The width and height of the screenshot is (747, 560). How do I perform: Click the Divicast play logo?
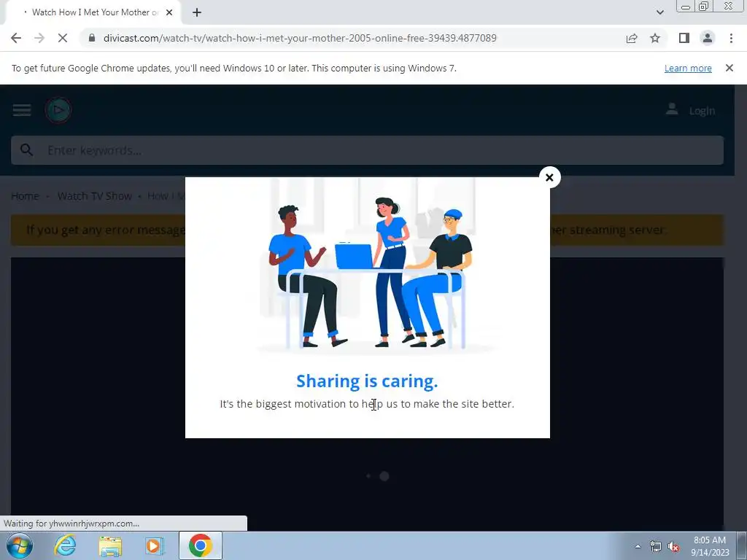pos(58,110)
